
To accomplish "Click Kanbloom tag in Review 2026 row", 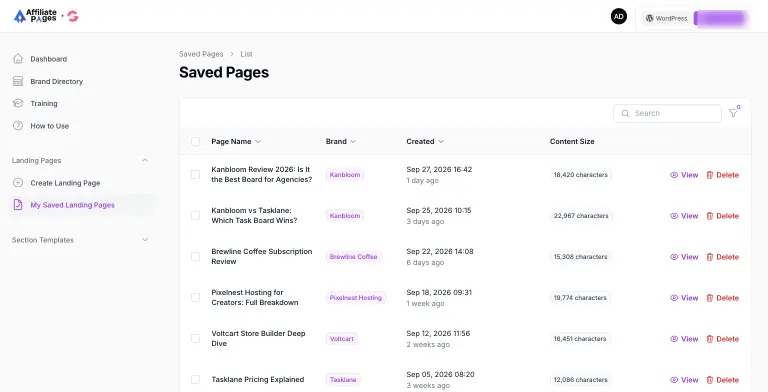I will (x=345, y=175).
